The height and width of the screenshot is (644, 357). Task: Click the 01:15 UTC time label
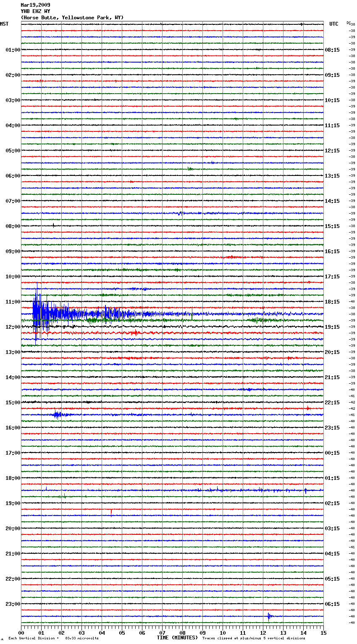[x=332, y=478]
